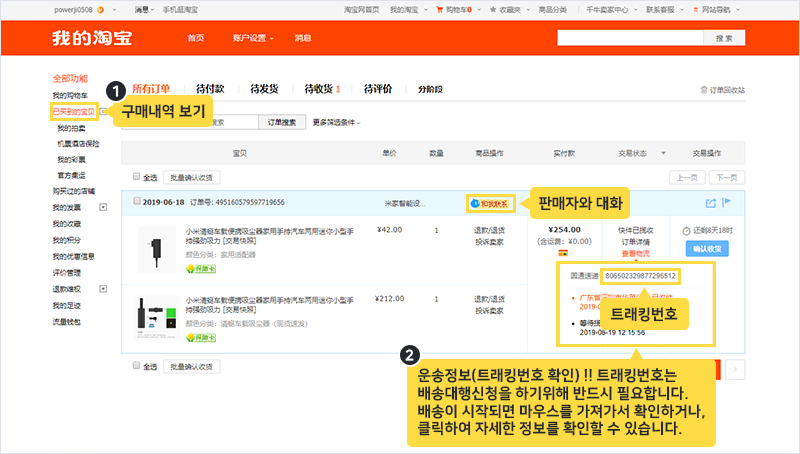This screenshot has width=800, height=454.
Task: Check the 2019-06-18 order checkbox
Action: click(x=137, y=201)
